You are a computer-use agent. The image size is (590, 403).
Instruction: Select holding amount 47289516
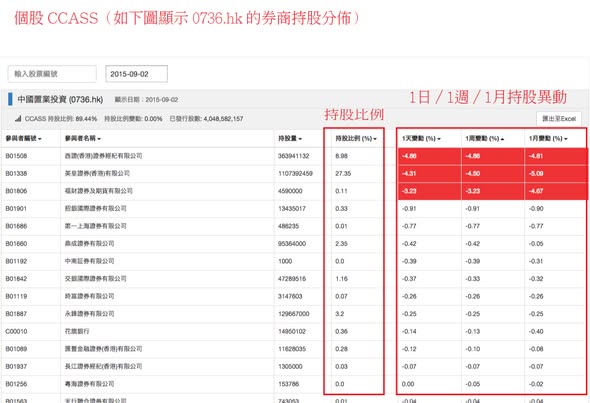tap(292, 279)
